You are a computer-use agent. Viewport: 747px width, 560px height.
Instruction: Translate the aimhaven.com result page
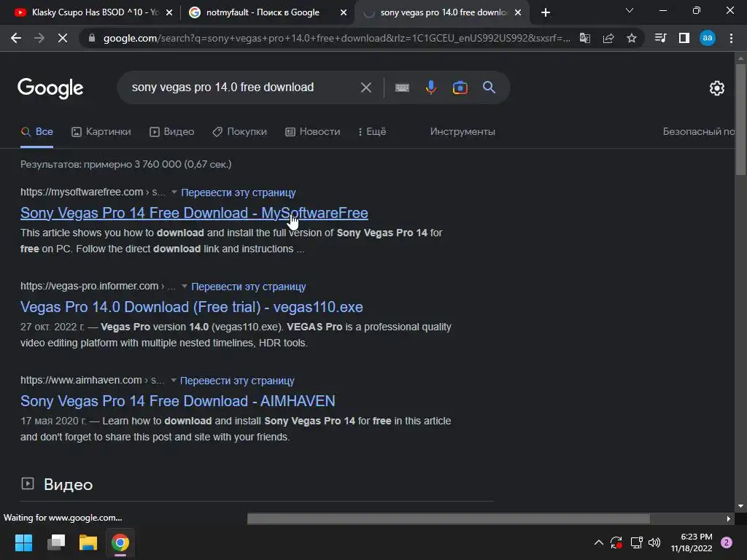tap(237, 381)
